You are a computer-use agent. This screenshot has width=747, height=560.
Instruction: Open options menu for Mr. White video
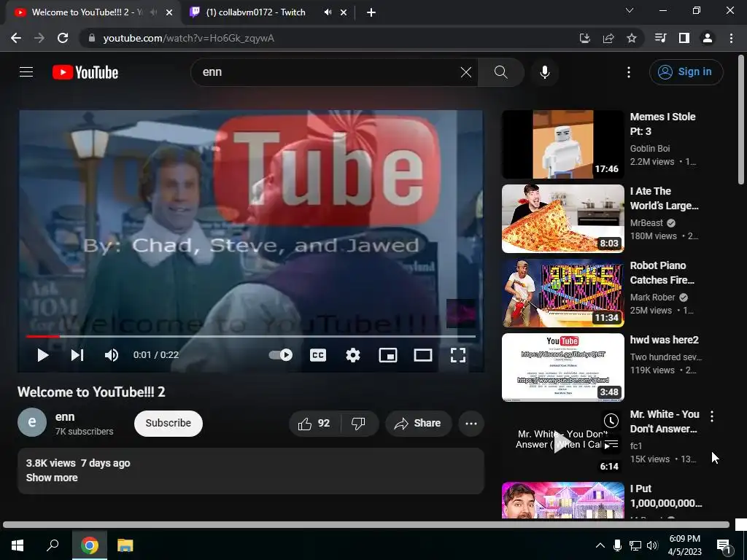click(712, 416)
